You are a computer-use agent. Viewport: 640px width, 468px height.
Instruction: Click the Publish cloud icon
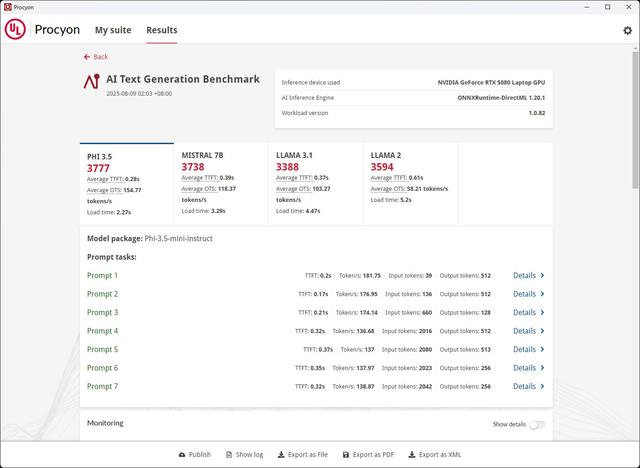[182, 455]
